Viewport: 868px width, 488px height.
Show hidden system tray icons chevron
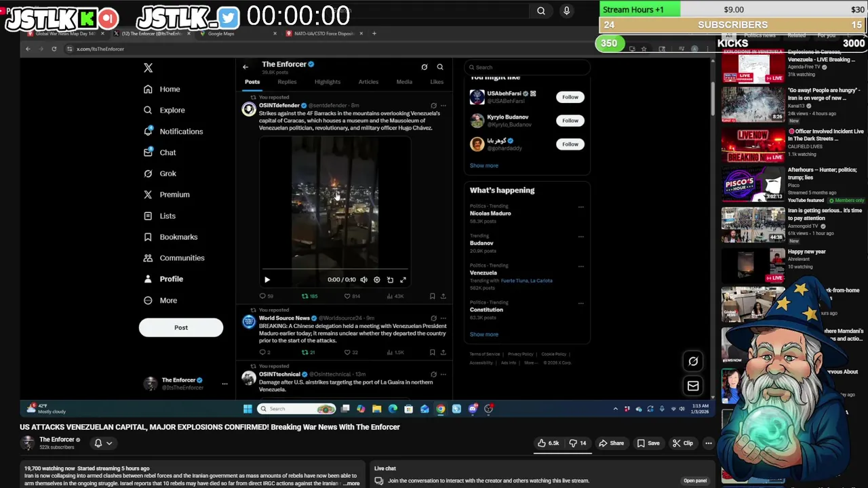point(616,409)
